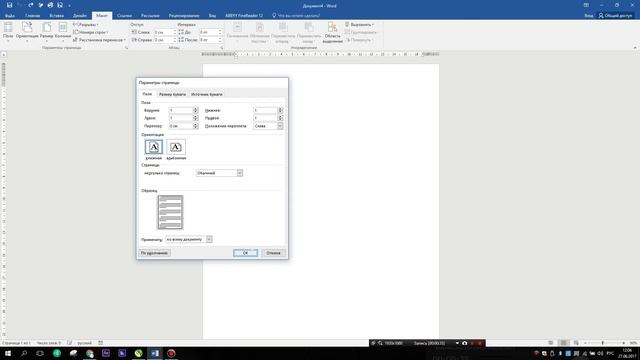
Task: Click the Нижнее margin input field
Action: pyautogui.click(x=265, y=110)
